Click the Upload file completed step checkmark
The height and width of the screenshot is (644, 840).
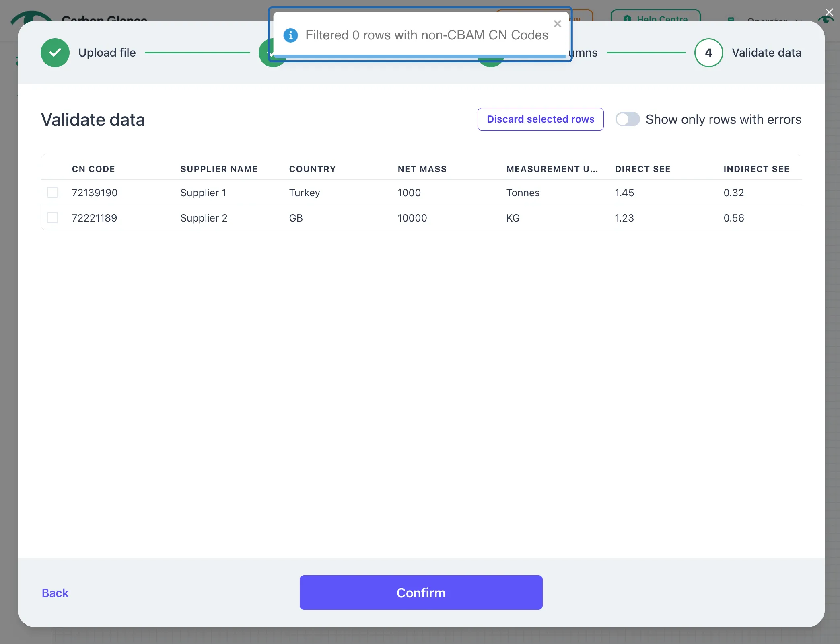(x=55, y=53)
